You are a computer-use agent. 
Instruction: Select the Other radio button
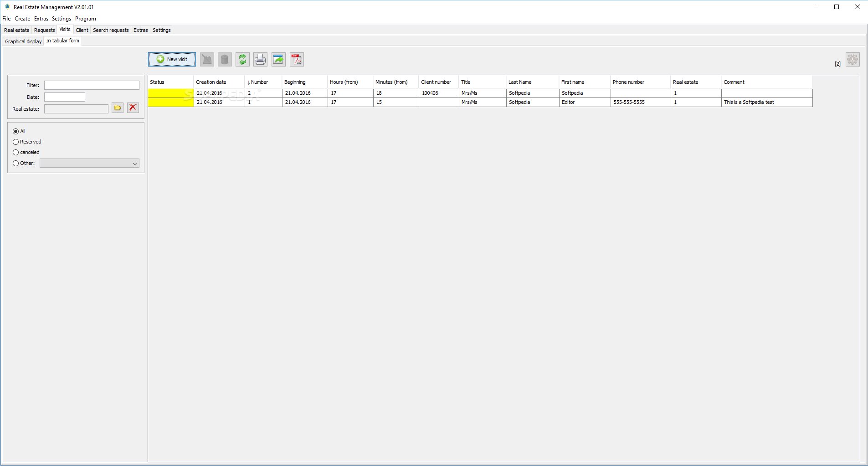pyautogui.click(x=15, y=163)
